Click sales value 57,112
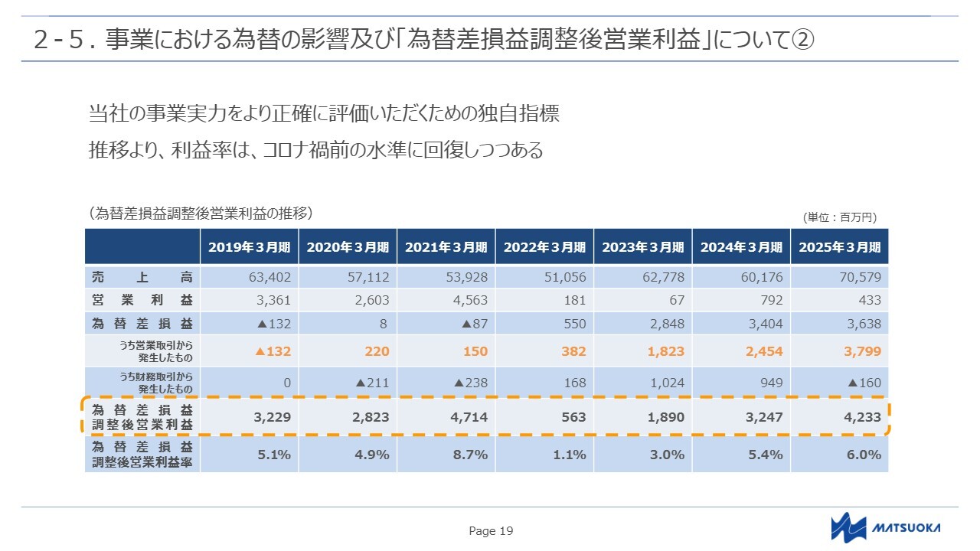980x551 pixels. tap(368, 277)
